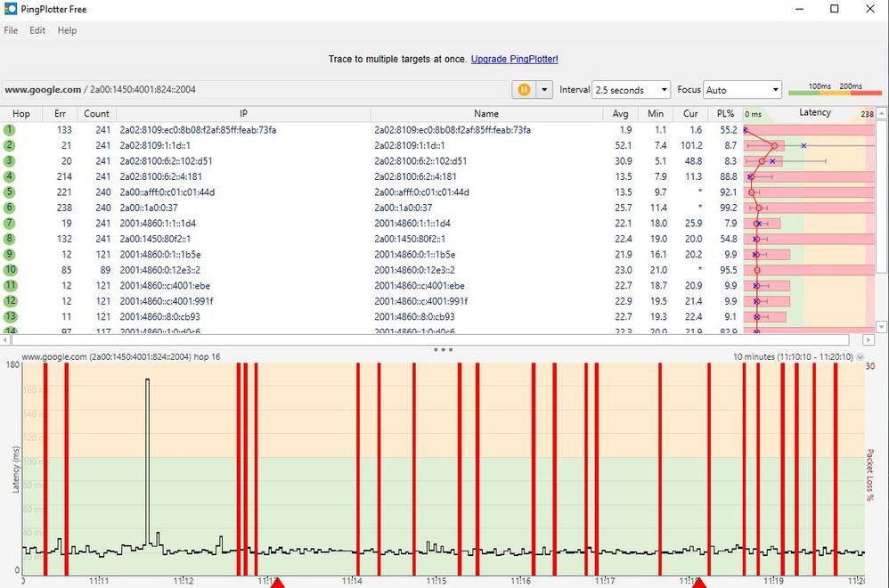The height and width of the screenshot is (588, 889).
Task: Select hop 10 green circle icon
Action: [10, 270]
